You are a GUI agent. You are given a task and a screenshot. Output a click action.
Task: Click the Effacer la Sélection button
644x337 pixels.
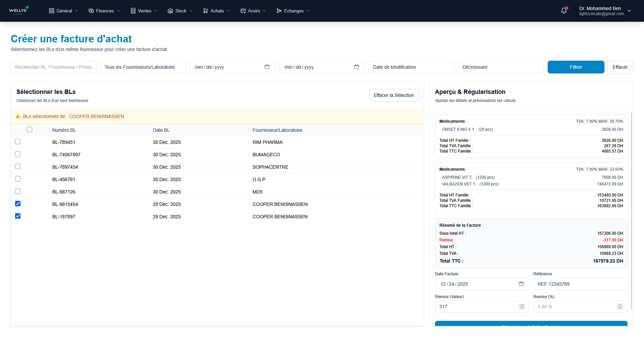[393, 95]
